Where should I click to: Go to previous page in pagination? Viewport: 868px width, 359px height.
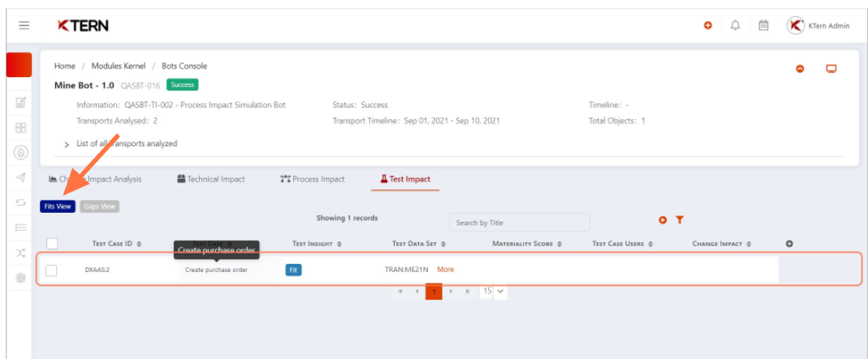pos(417,292)
